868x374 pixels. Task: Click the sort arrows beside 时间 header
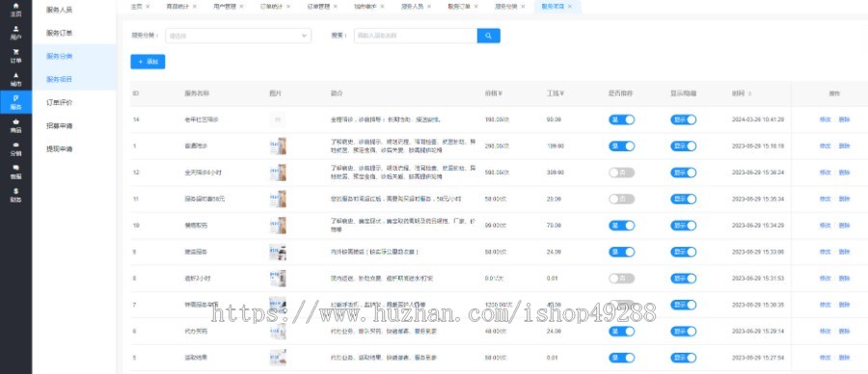click(749, 93)
